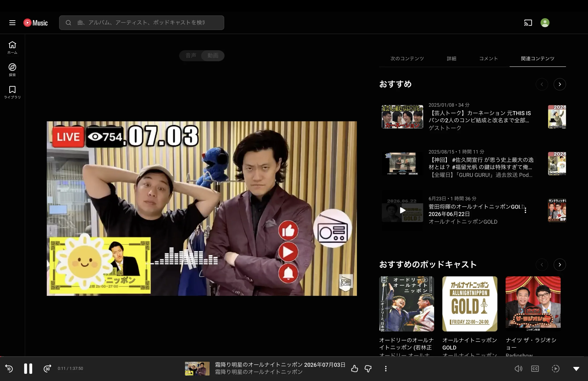Open the ゲストトーク podcast link
Screen dimensions: 588x381
[x=445, y=128]
